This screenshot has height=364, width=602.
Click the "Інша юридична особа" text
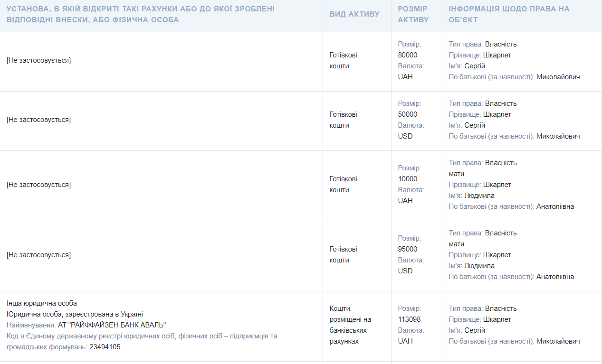pos(42,303)
